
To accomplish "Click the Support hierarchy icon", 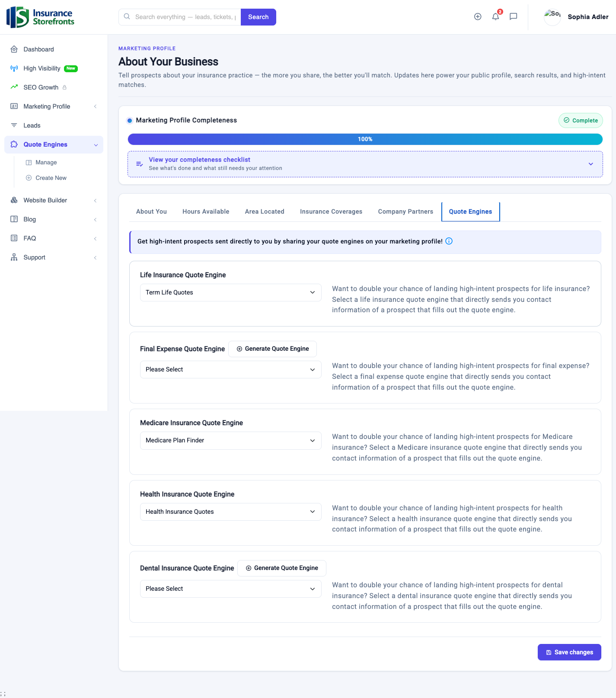I will click(14, 257).
